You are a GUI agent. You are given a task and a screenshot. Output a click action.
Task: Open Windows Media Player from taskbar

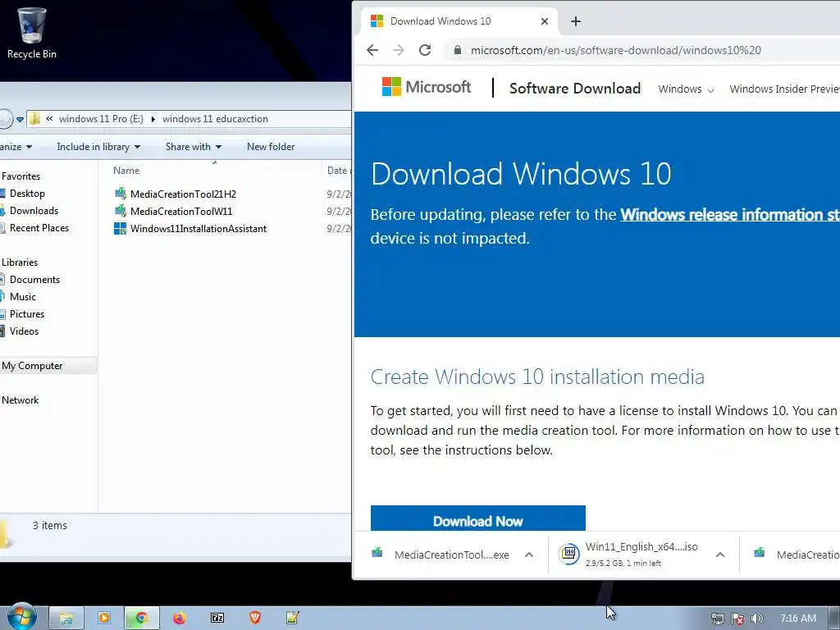click(104, 619)
